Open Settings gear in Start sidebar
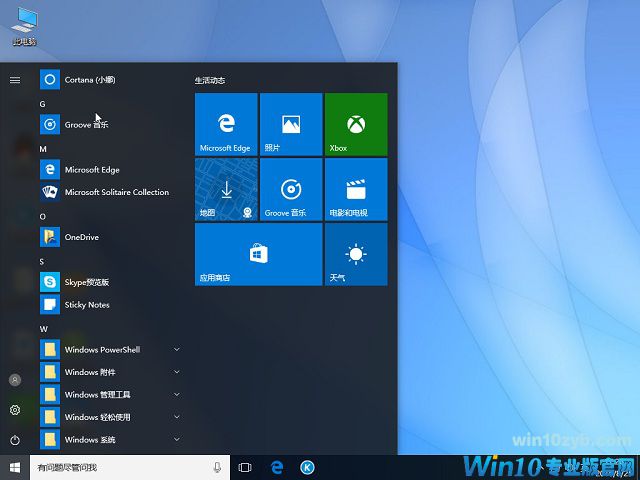Image resolution: width=640 pixels, height=480 pixels. [x=15, y=410]
